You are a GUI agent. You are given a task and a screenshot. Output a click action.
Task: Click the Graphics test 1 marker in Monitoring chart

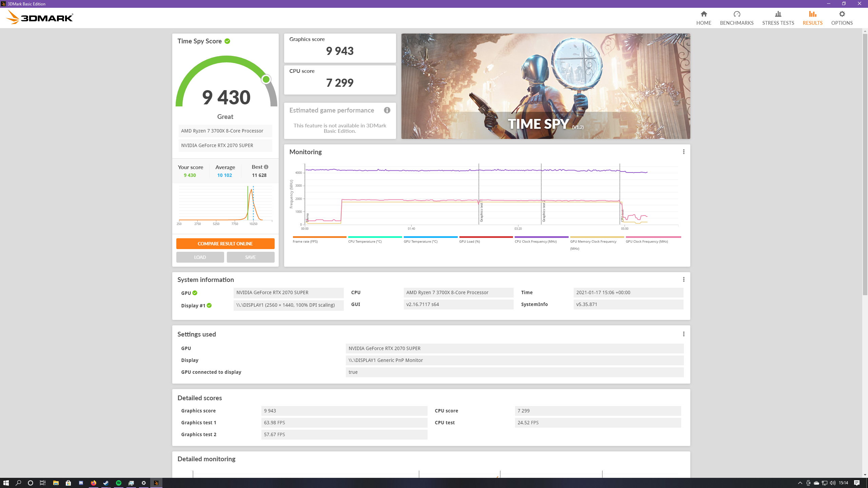481,211
